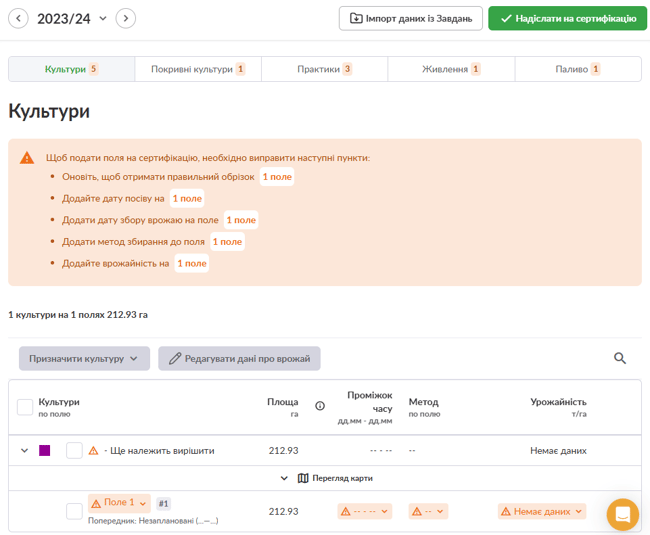The height and width of the screenshot is (535, 650).
Task: Click Імпорт даних із Завдань button
Action: coord(411,18)
